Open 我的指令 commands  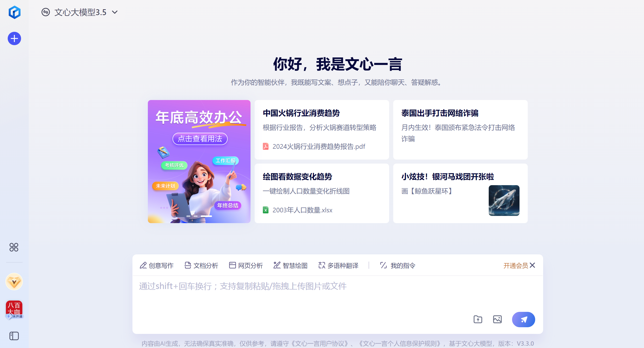[398, 265]
